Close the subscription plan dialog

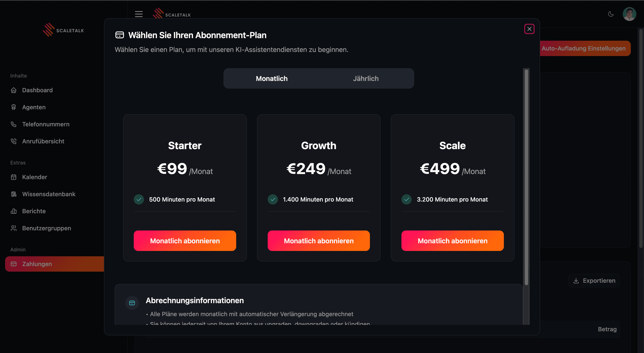pos(529,29)
